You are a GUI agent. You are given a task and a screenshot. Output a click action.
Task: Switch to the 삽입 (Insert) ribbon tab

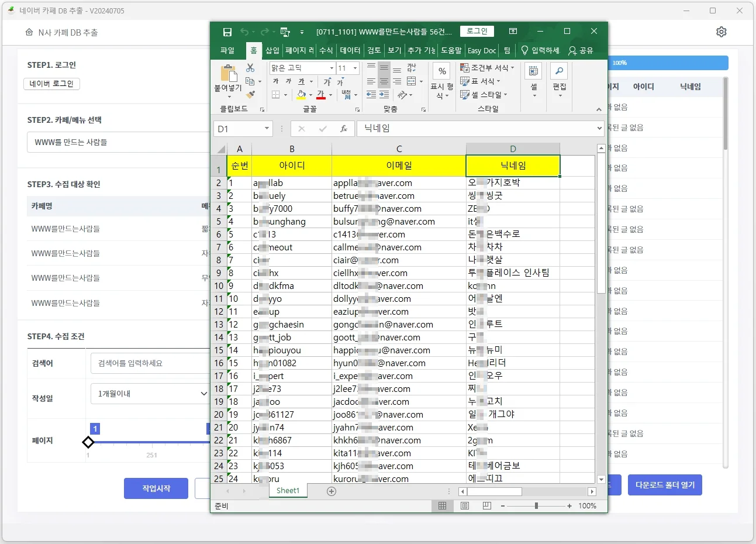[x=272, y=50]
